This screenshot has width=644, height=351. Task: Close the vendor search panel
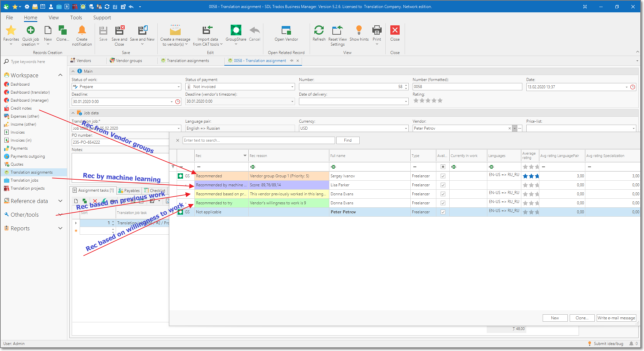tap(178, 140)
